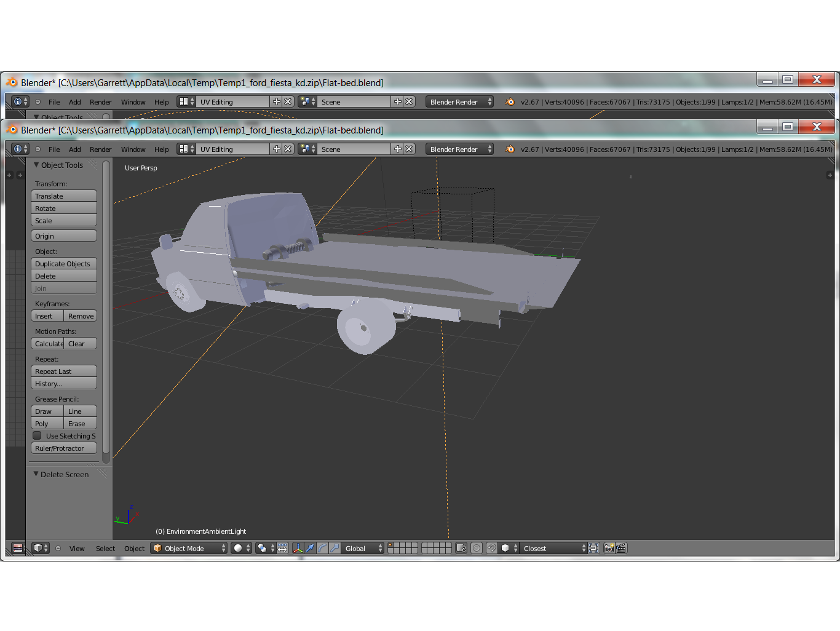Add a new screen layout in the front window
The height and width of the screenshot is (631, 840).
point(277,149)
